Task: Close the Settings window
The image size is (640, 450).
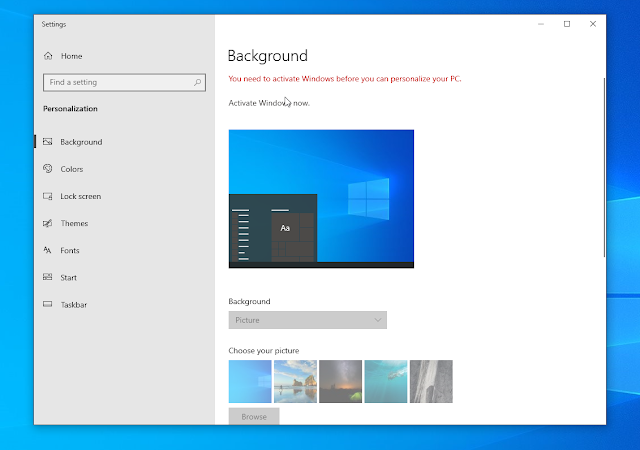Action: click(593, 24)
